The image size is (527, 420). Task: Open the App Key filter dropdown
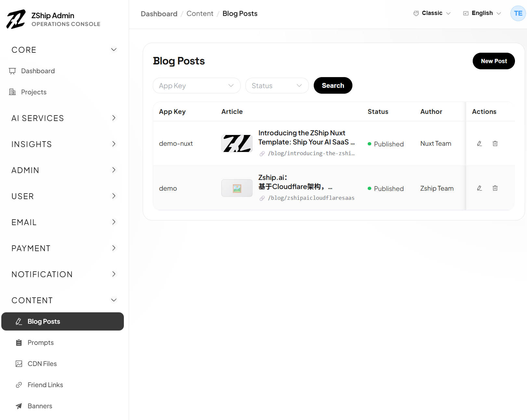196,86
